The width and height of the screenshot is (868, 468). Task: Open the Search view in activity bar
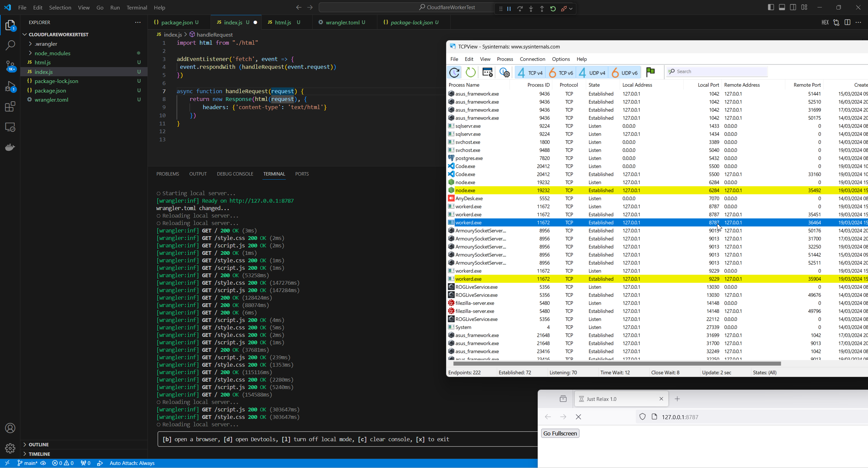[x=10, y=45]
